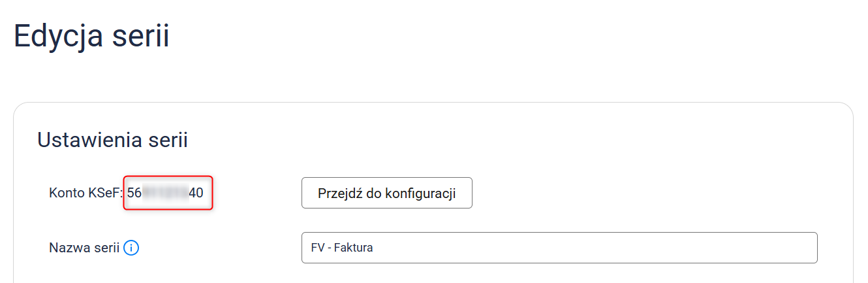Click the info icon beside Nazwa serii
This screenshot has height=283, width=868.
click(x=131, y=248)
